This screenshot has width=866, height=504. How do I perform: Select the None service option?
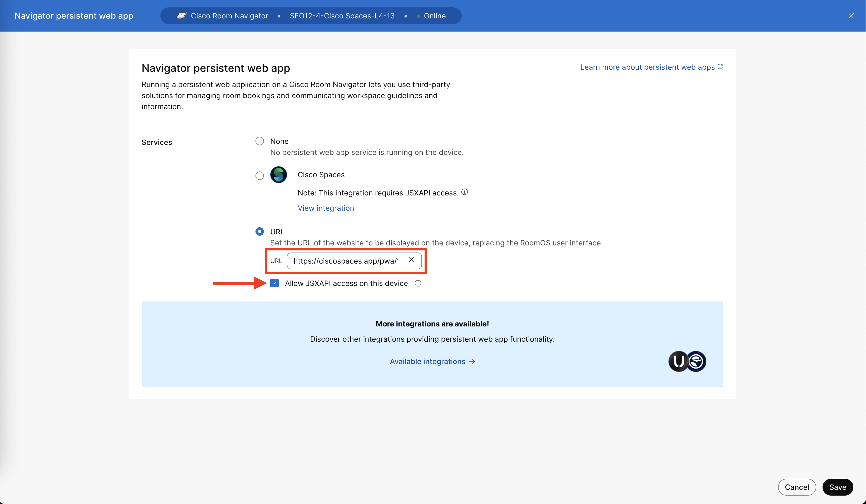259,141
